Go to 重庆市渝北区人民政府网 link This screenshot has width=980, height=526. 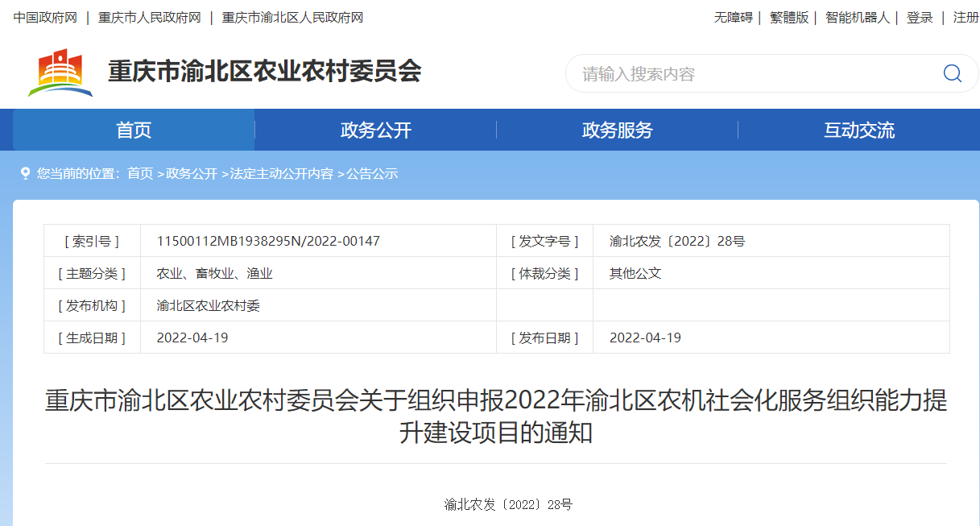pos(292,18)
